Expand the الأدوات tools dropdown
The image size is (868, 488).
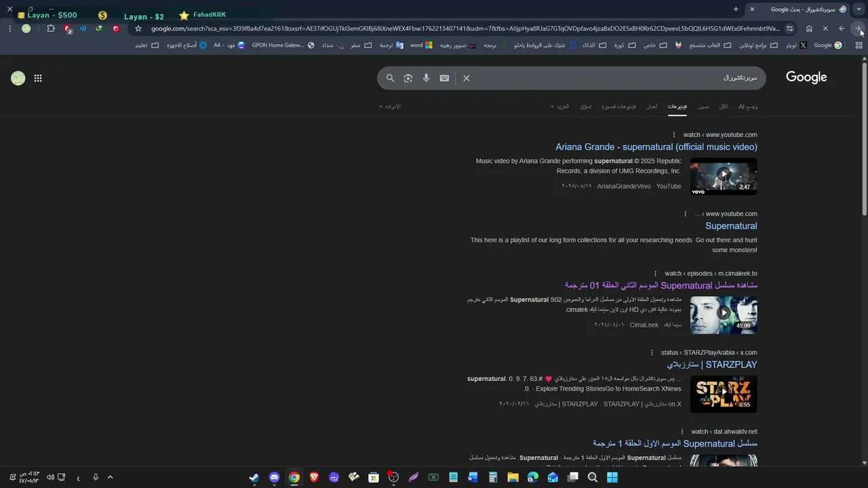390,106
